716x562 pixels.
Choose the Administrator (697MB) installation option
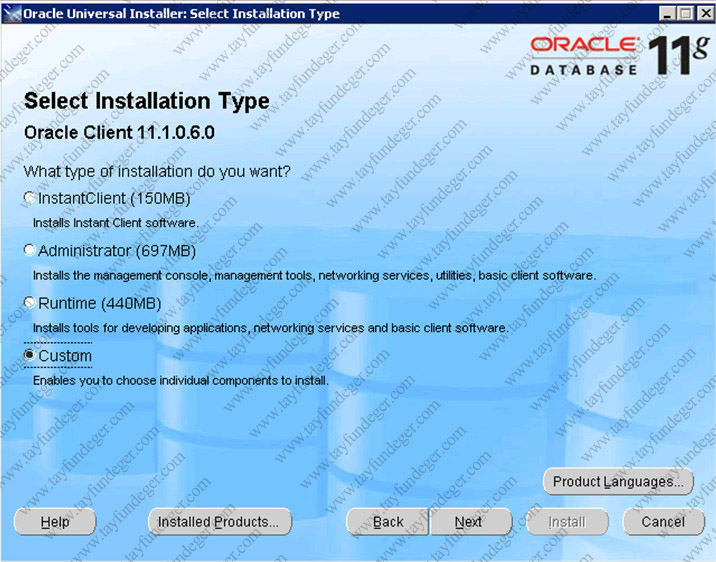coord(30,250)
